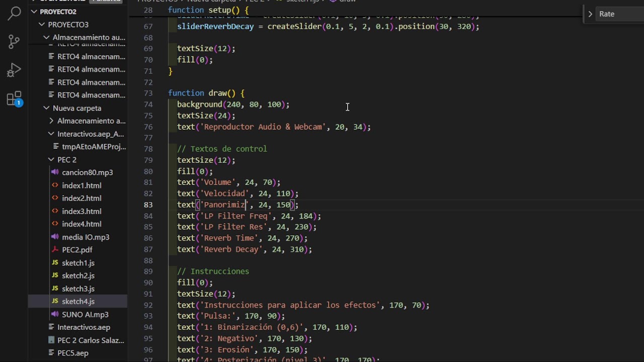Open index4.html from the explorer
Viewport: 644px width, 362px height.
tap(82, 224)
